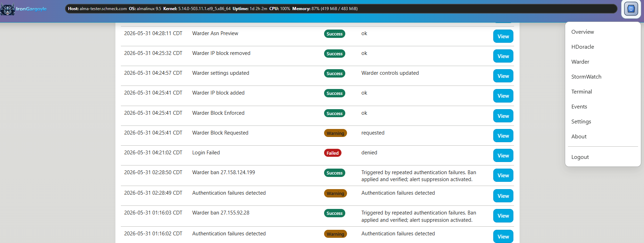View the Warder Asn Preview event
Image resolution: width=644 pixels, height=243 pixels.
[x=503, y=36]
